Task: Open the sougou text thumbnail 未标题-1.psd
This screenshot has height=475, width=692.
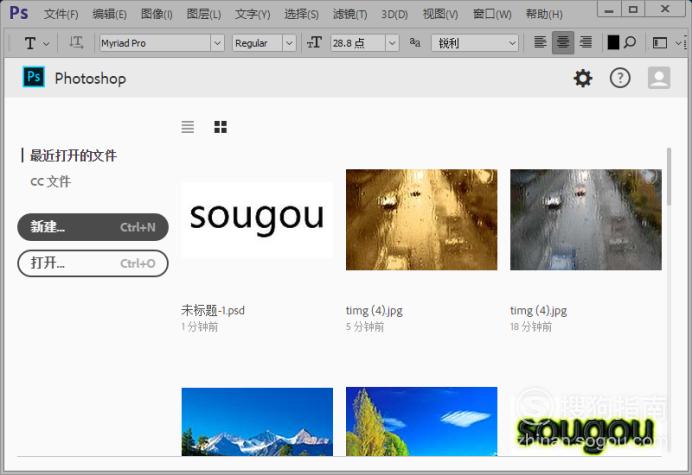Action: 257,220
